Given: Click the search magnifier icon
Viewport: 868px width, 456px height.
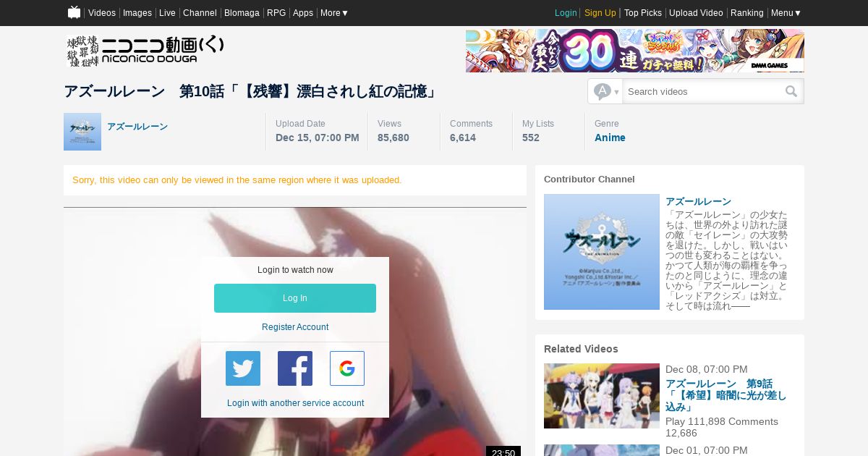Looking at the screenshot, I should 791,91.
